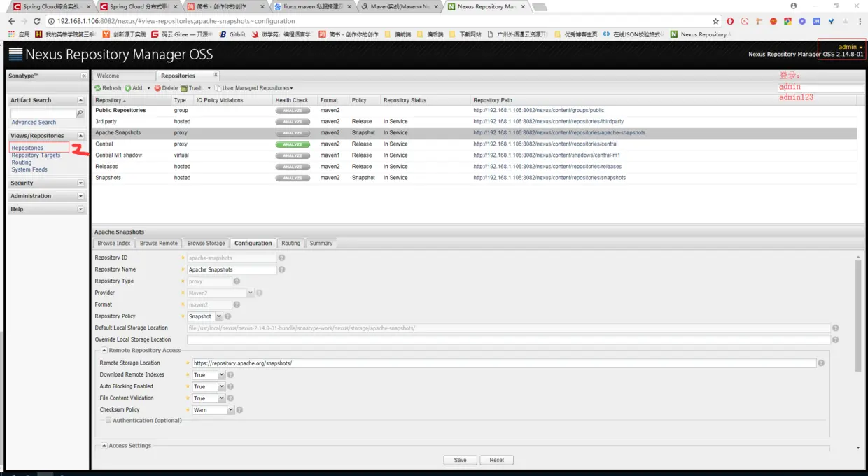Open the Gitblit bookmark
868x476 pixels.
[232, 34]
